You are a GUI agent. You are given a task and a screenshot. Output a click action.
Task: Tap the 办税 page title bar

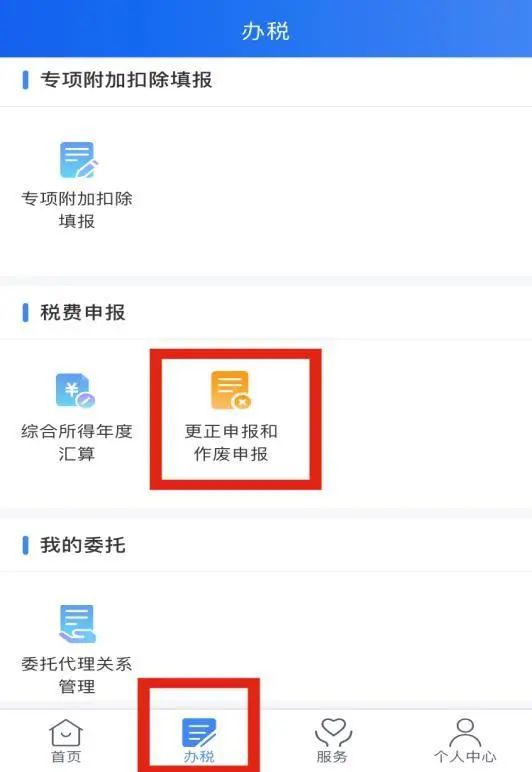(x=266, y=29)
